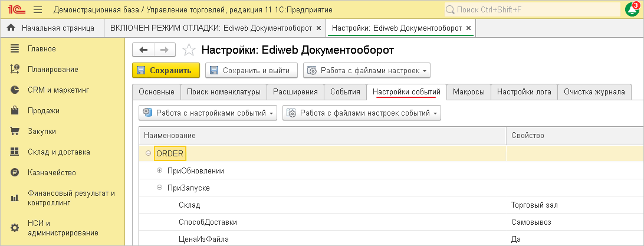The height and width of the screenshot is (246, 644).
Task: Open the Продажи section in the sidebar
Action: (x=43, y=110)
